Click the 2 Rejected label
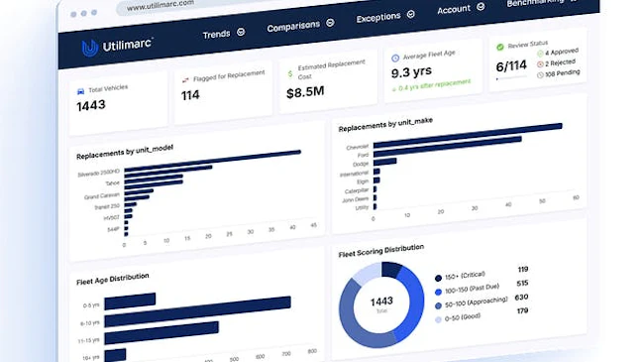 pos(560,62)
